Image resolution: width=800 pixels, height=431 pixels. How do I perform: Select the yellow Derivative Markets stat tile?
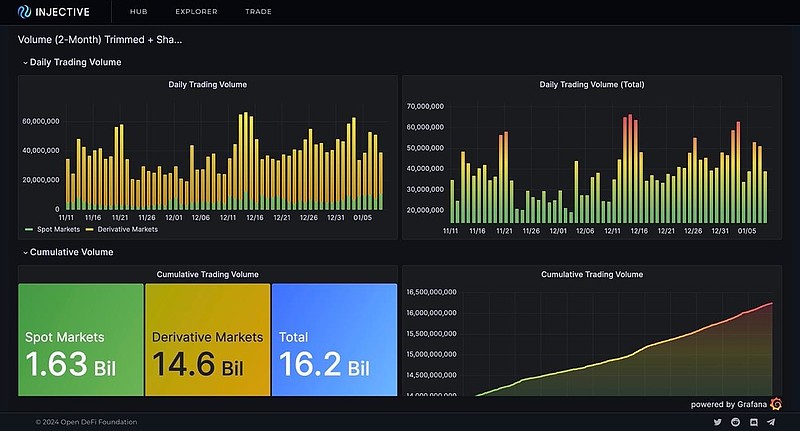207,340
